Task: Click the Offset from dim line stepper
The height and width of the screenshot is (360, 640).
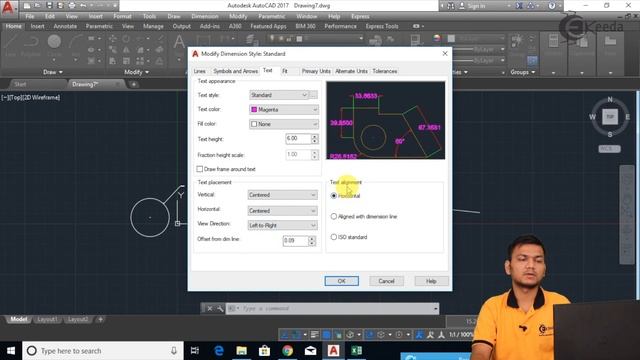Action: [x=312, y=241]
